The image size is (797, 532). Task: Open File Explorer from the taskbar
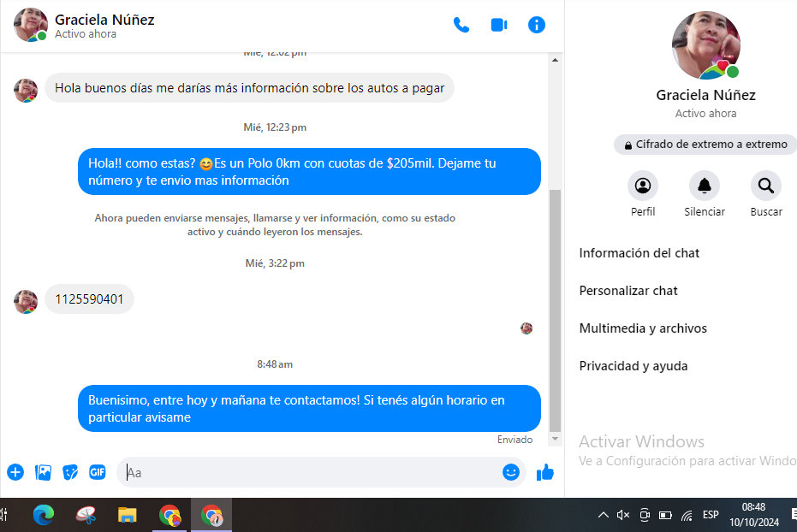tap(128, 515)
